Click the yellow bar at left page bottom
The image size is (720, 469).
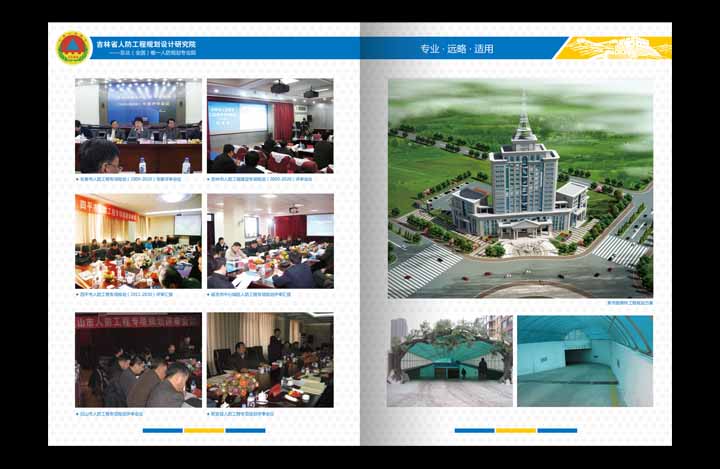(x=204, y=431)
